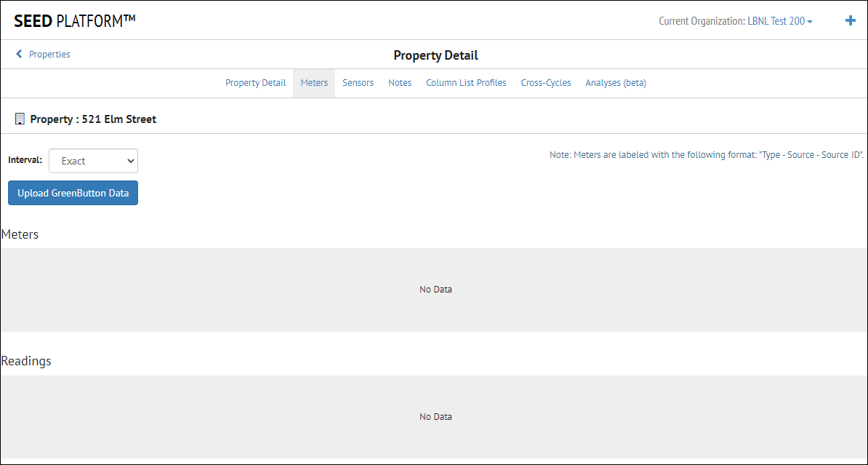Open the Analyses (beta) tab
The image size is (868, 465).
(615, 82)
